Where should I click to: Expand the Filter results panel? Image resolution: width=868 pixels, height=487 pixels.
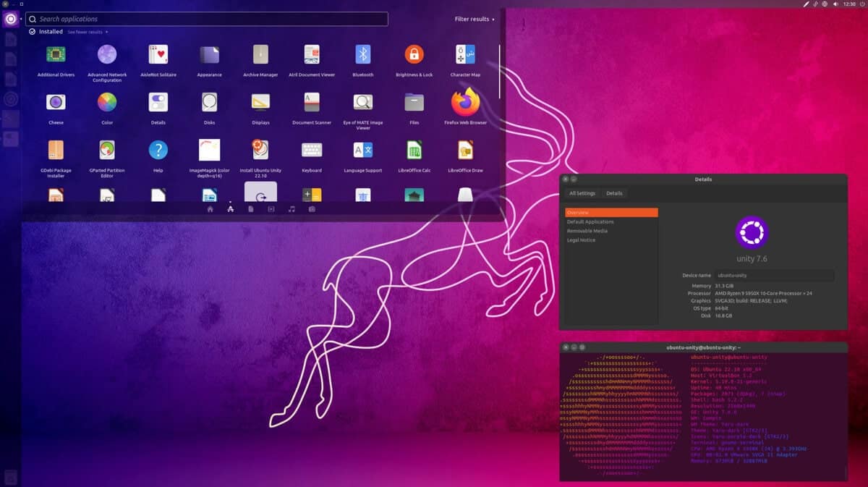(x=471, y=19)
